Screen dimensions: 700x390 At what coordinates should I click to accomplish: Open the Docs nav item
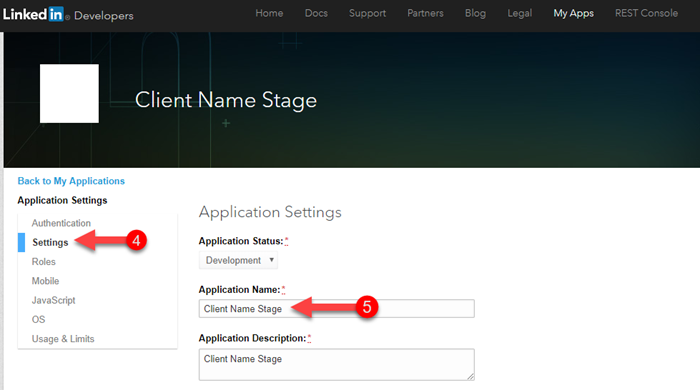click(x=316, y=13)
